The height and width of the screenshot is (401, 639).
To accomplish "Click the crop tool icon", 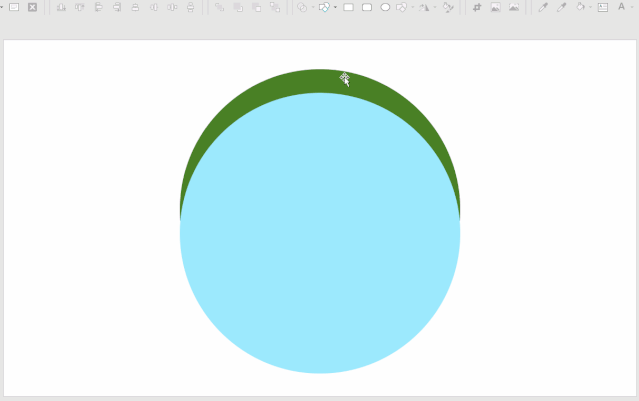I will click(477, 7).
